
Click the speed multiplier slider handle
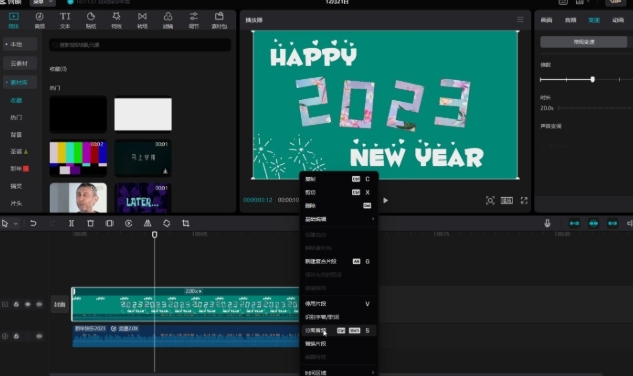[x=593, y=80]
